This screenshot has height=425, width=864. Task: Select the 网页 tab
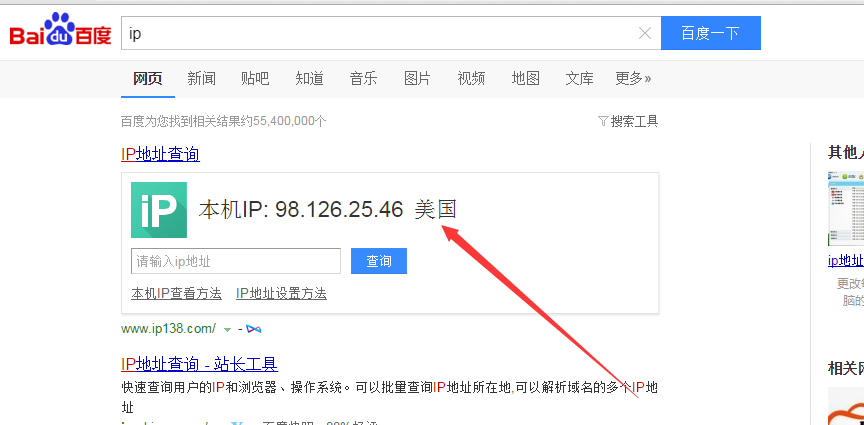[x=148, y=79]
